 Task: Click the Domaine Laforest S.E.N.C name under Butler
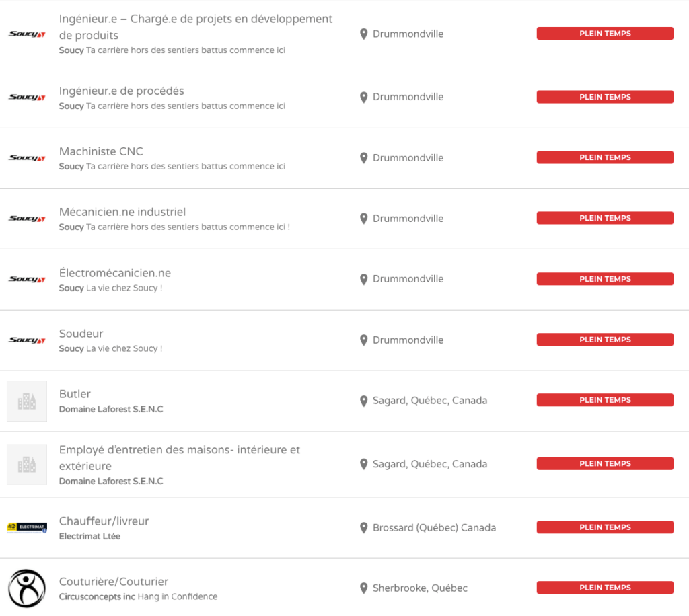click(x=111, y=409)
